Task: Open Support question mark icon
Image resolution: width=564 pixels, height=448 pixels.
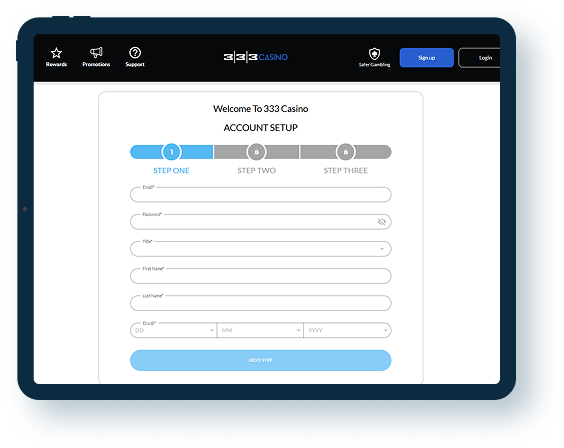Action: (135, 52)
